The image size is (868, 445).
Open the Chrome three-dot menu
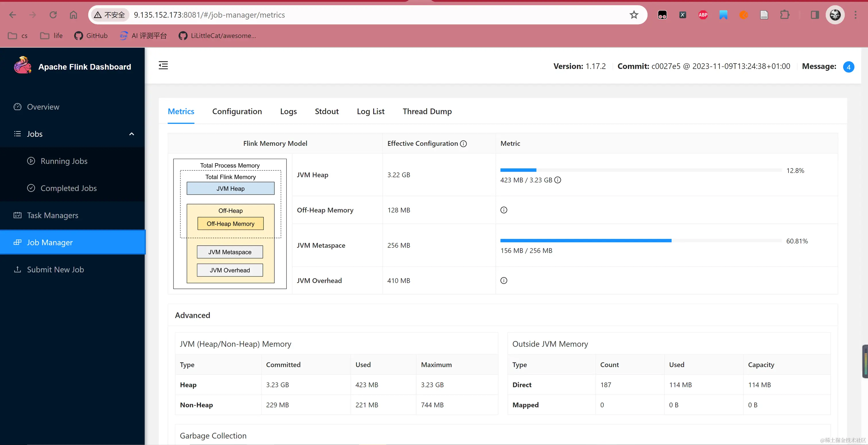[x=855, y=15]
